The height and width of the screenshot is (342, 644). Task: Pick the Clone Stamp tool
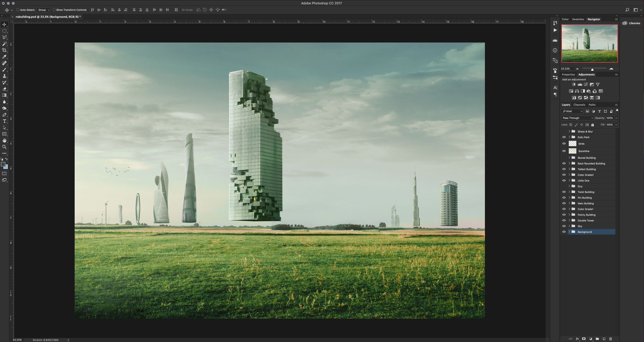[x=4, y=76]
